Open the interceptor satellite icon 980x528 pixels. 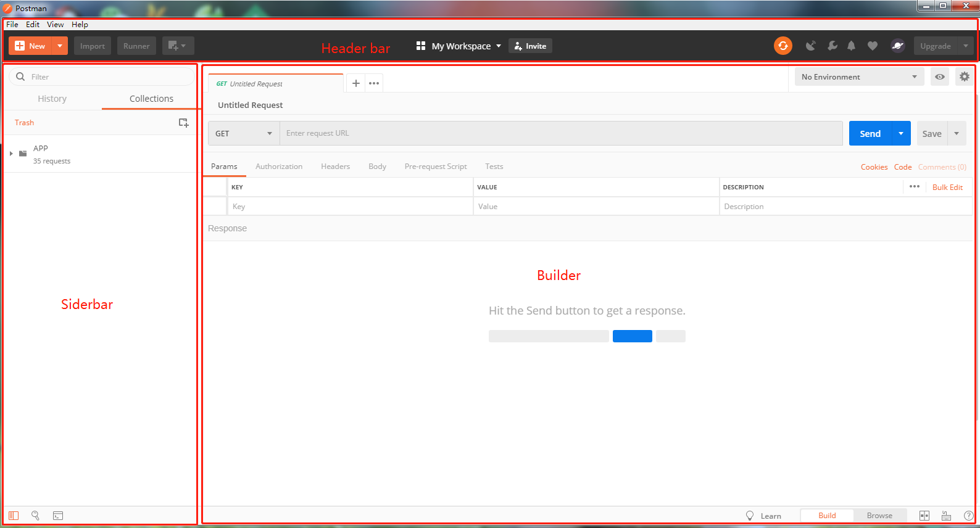[811, 46]
